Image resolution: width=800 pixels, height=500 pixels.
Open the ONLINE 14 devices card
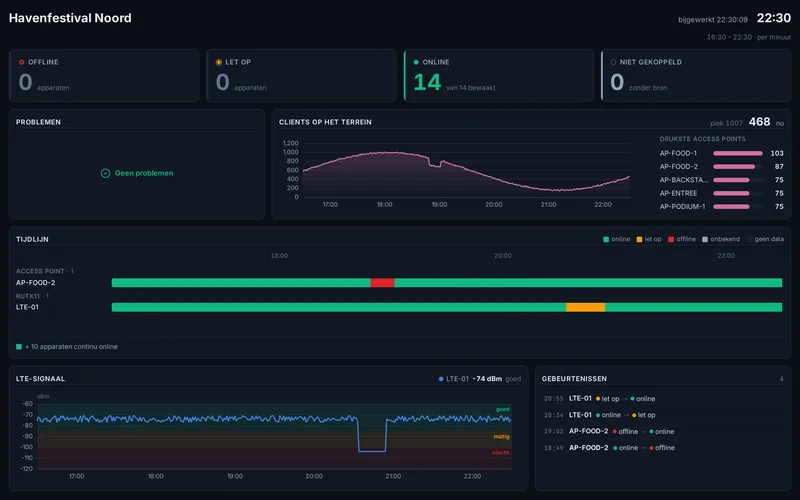click(x=498, y=76)
